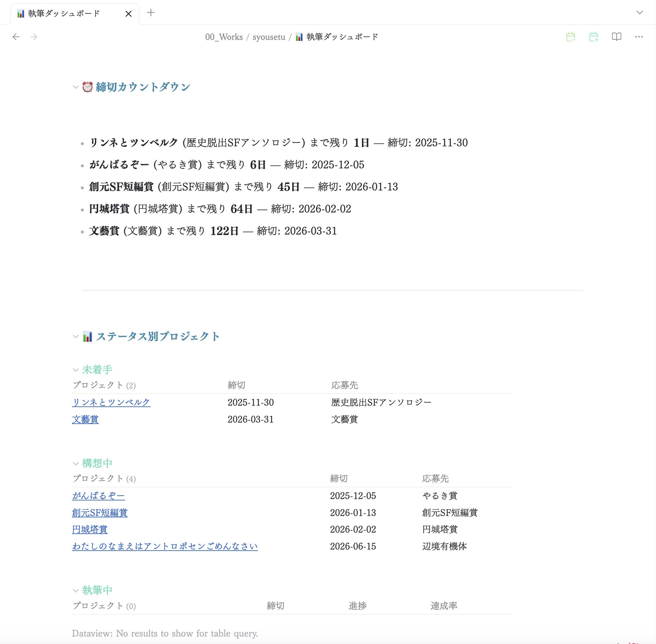Click syousetu in the breadcrumb path
The width and height of the screenshot is (656, 644).
tap(269, 37)
